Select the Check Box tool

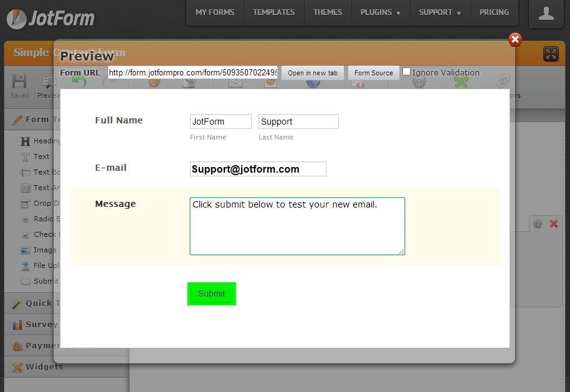[26, 235]
